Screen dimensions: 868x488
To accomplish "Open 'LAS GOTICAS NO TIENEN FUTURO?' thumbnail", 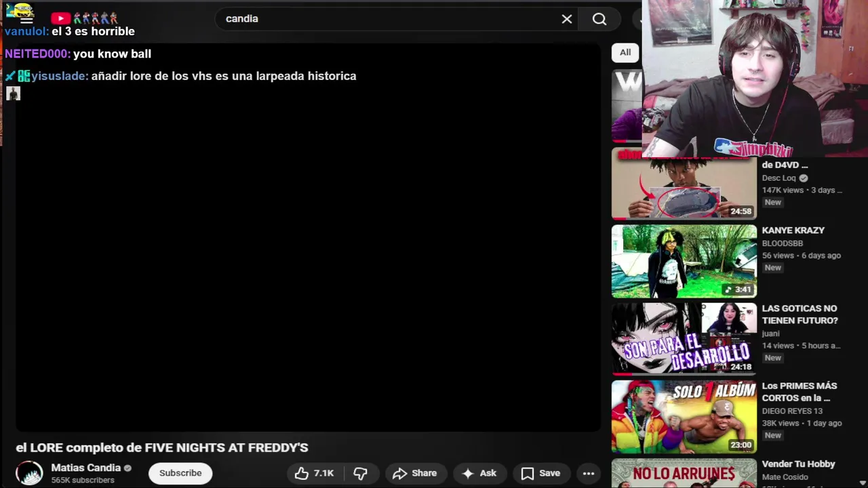I will point(684,339).
